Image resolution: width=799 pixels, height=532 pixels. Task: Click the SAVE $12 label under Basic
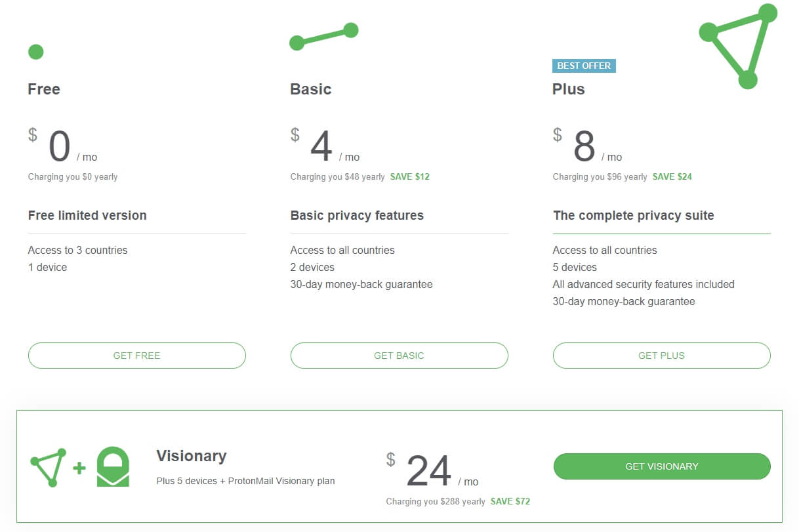coord(410,176)
